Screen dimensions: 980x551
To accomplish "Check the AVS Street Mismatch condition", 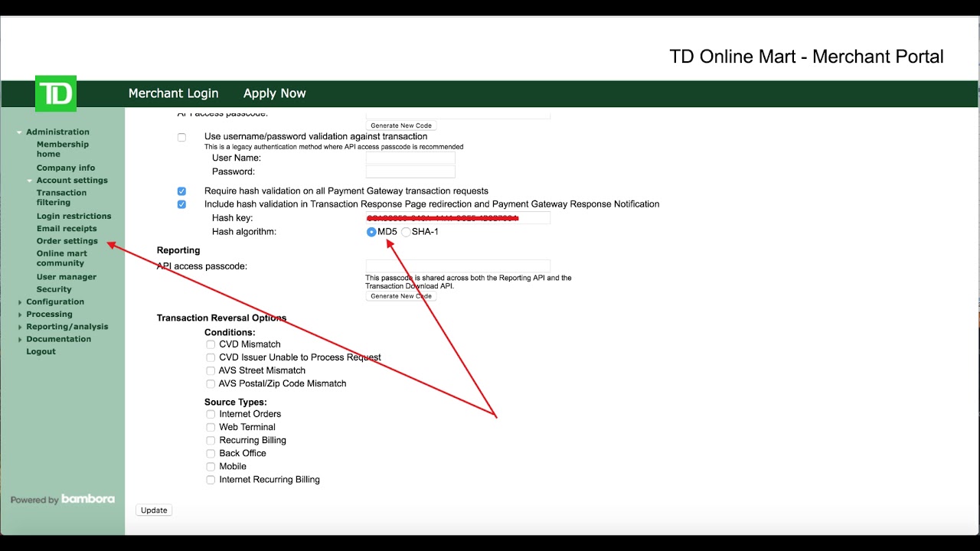I will [211, 370].
